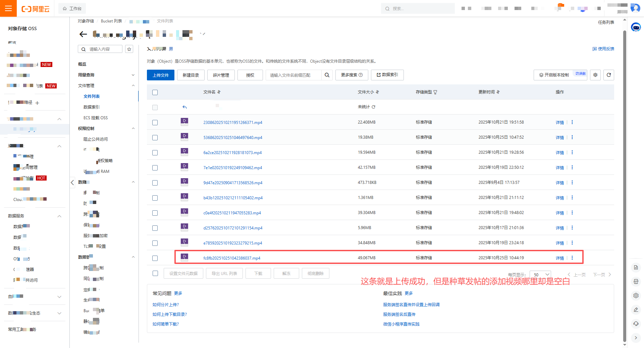This screenshot has width=644, height=348.
Task: Check the box for 7e1e0202510192249109462.mp4
Action: pos(155,168)
